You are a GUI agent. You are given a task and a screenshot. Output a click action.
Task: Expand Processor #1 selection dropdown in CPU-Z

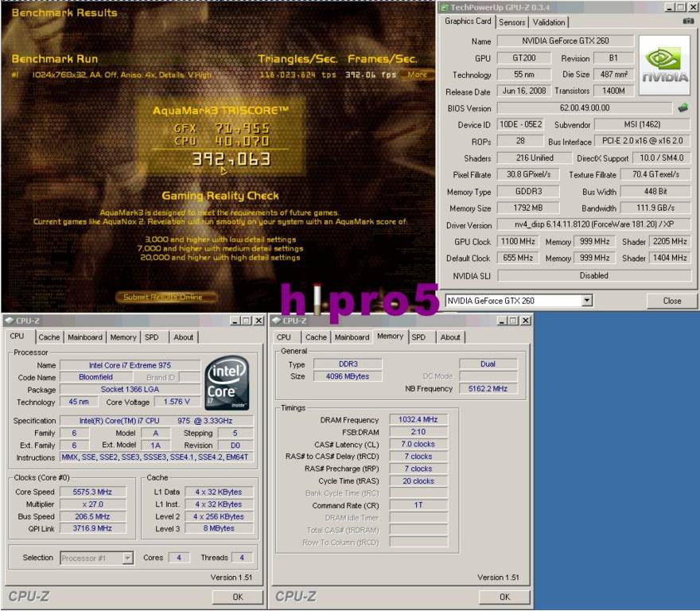[x=128, y=558]
